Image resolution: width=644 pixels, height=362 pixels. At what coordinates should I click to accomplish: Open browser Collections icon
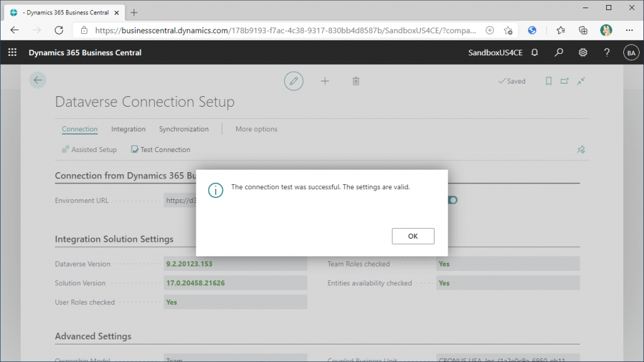[x=583, y=30]
